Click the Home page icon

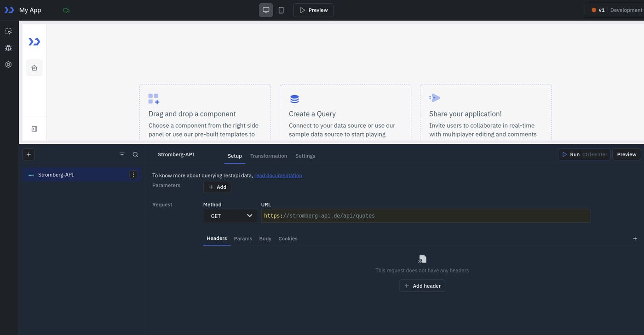tap(34, 68)
